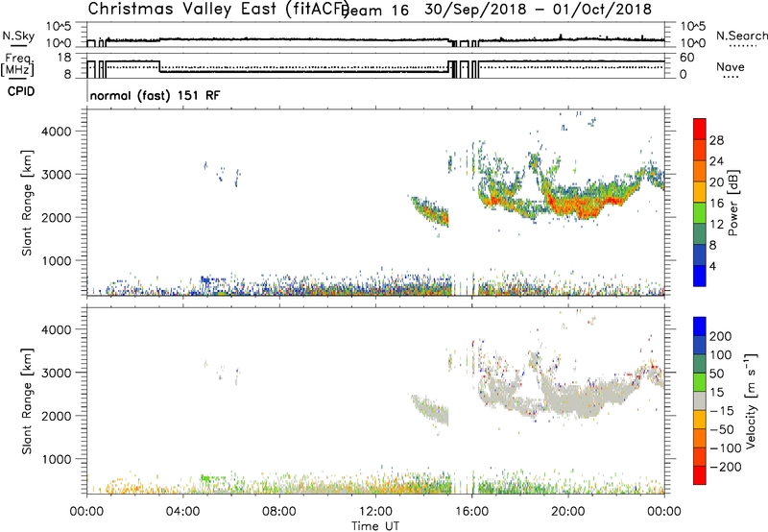The width and height of the screenshot is (768, 532).
Task: Click the CPID label
Action: click(21, 91)
